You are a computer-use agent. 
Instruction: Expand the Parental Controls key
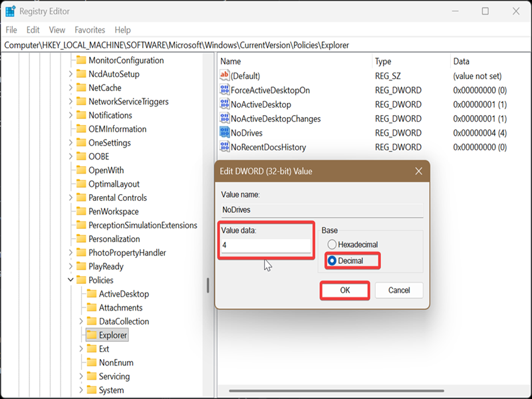click(x=70, y=198)
